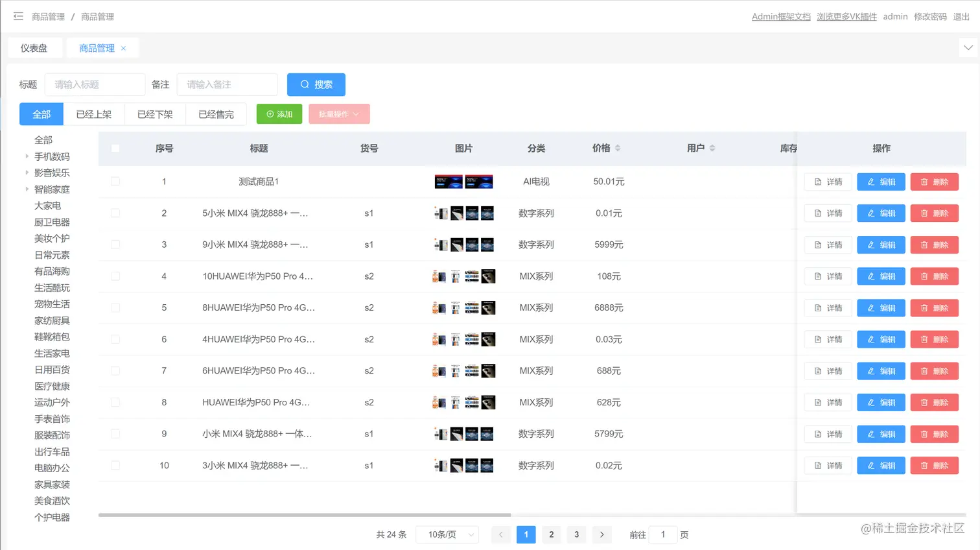Screen dimensions: 980x550
Task: Switch to the 已经上架 status tab
Action: coord(94,114)
